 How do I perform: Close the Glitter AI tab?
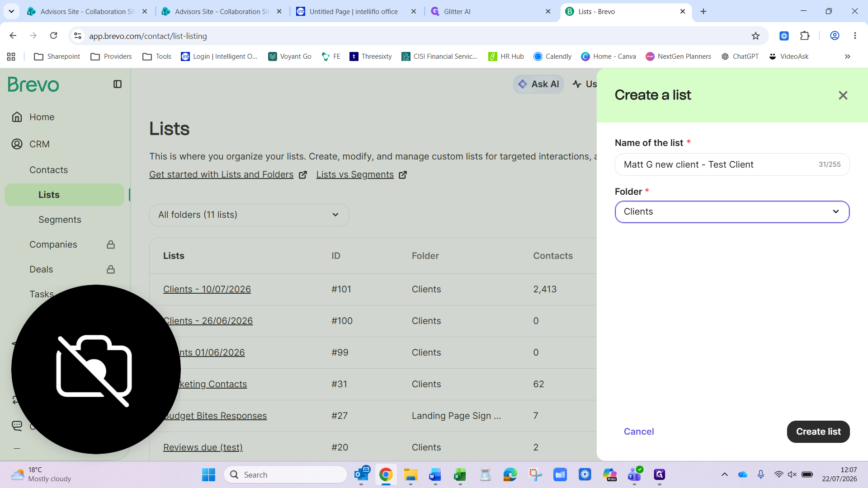(x=548, y=11)
